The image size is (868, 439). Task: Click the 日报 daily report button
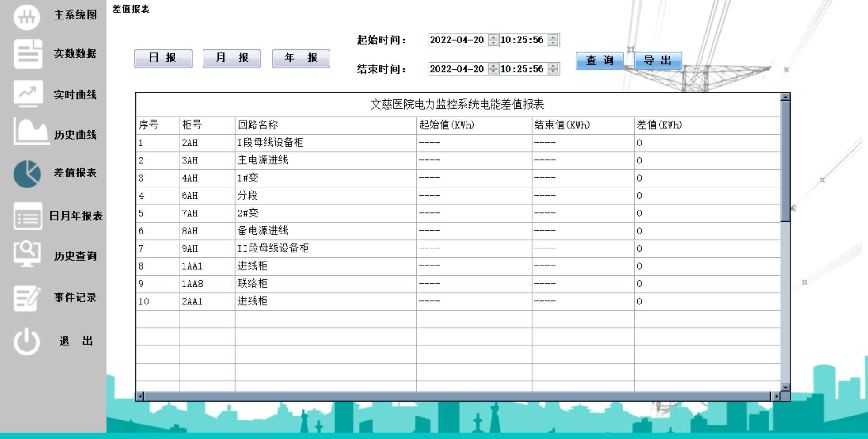click(163, 58)
